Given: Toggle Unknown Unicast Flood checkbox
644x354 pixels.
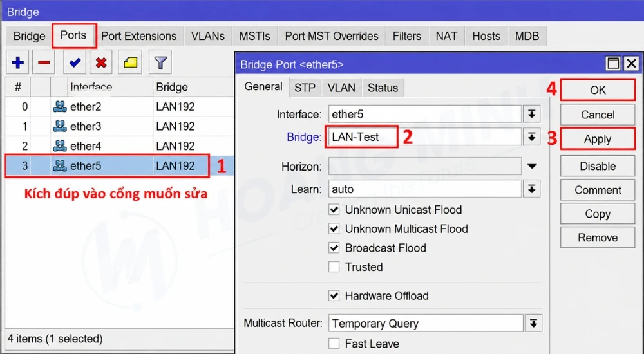Looking at the screenshot, I should point(334,210).
